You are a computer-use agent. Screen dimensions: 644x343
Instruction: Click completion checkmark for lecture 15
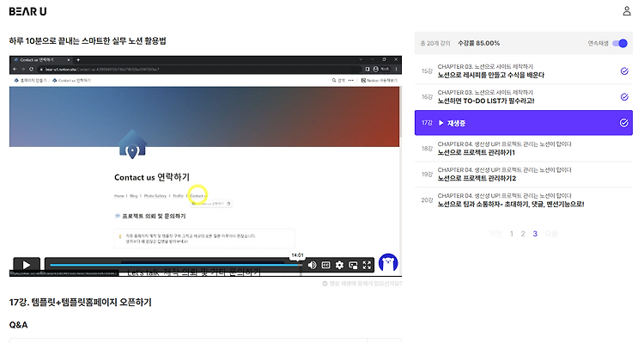[624, 71]
